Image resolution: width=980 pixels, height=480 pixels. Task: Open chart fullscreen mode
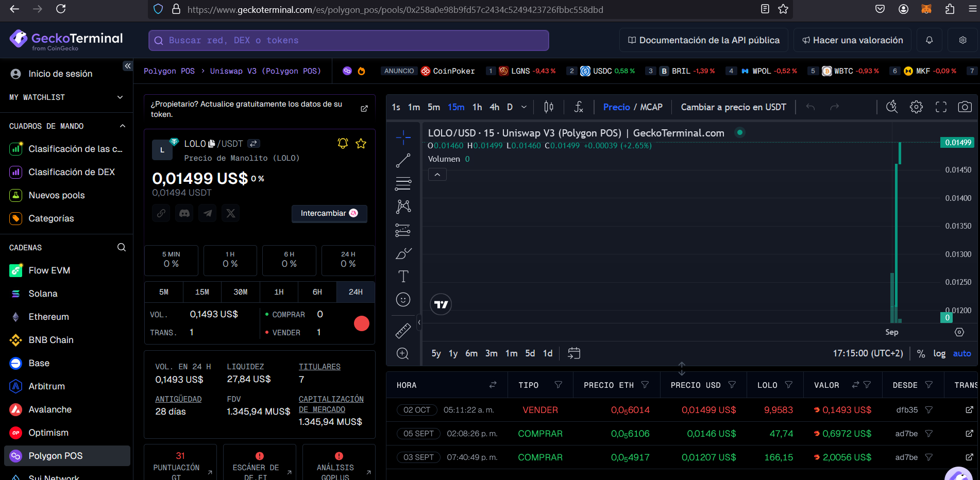click(x=941, y=107)
